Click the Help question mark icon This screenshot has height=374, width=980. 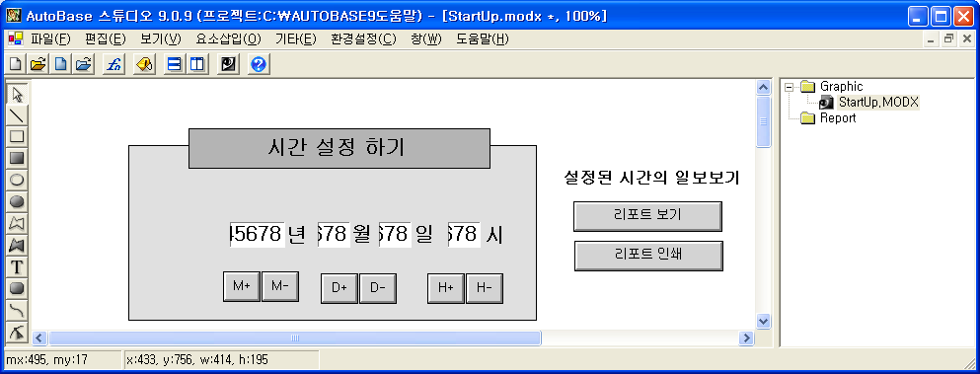[x=259, y=64]
